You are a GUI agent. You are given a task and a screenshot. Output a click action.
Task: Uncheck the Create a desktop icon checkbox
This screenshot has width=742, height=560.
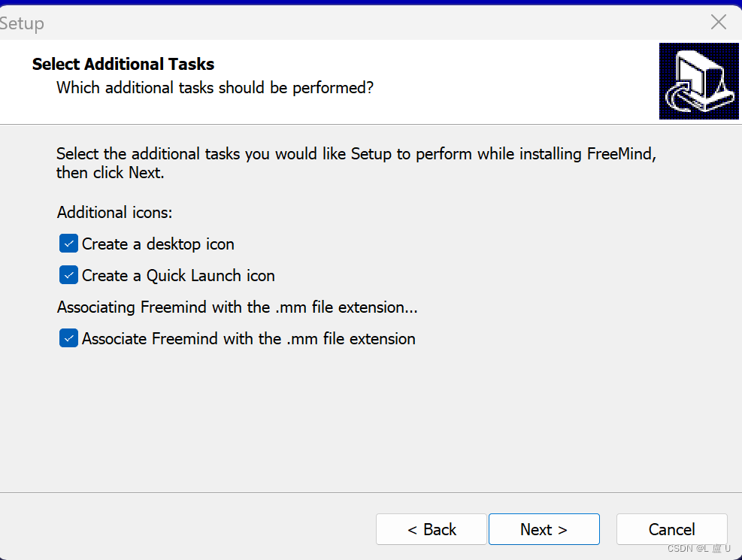[69, 244]
